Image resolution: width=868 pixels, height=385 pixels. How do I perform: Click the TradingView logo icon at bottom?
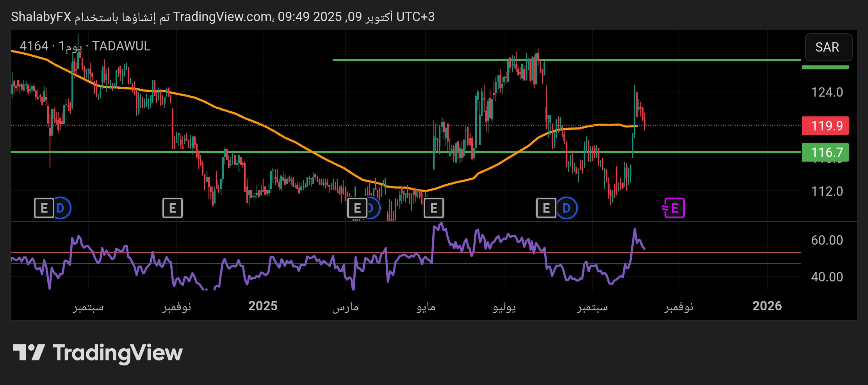point(29,353)
